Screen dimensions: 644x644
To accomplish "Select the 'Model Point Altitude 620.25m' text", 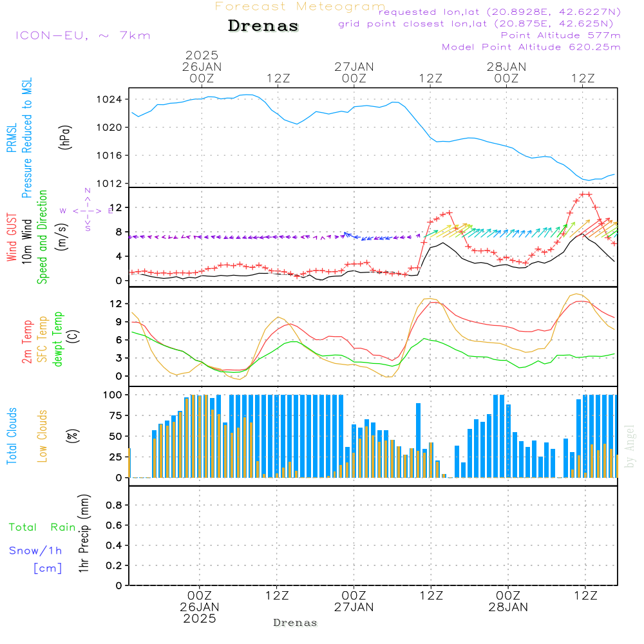I will pos(531,47).
